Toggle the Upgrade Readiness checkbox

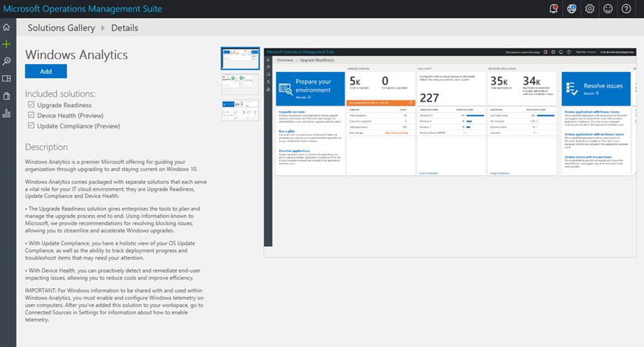(31, 105)
